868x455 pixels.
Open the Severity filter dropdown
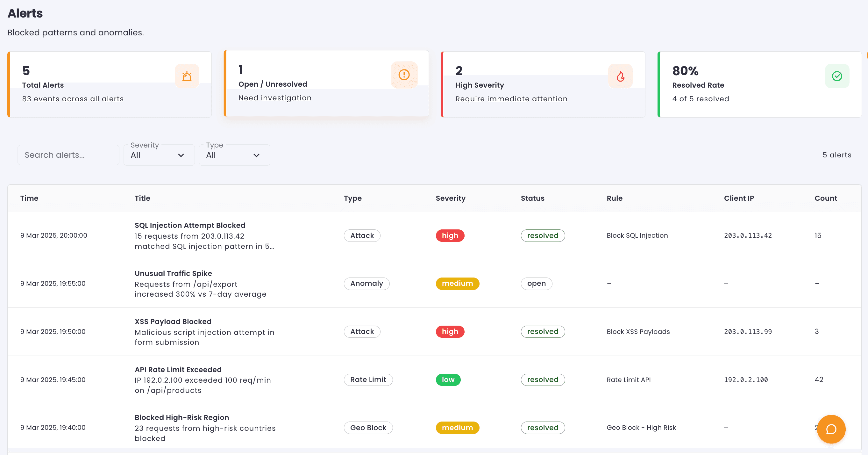tap(159, 155)
